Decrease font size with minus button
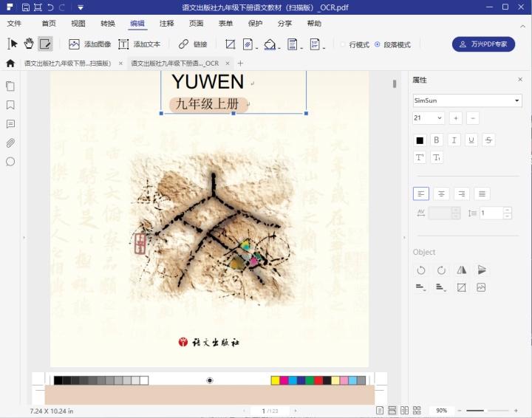The height and width of the screenshot is (418, 532). pos(473,118)
